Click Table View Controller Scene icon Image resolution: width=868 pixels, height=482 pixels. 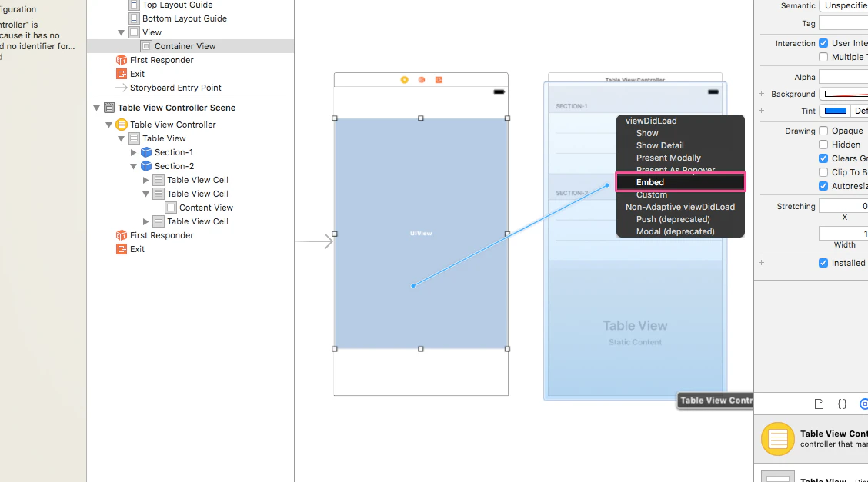[x=109, y=108]
